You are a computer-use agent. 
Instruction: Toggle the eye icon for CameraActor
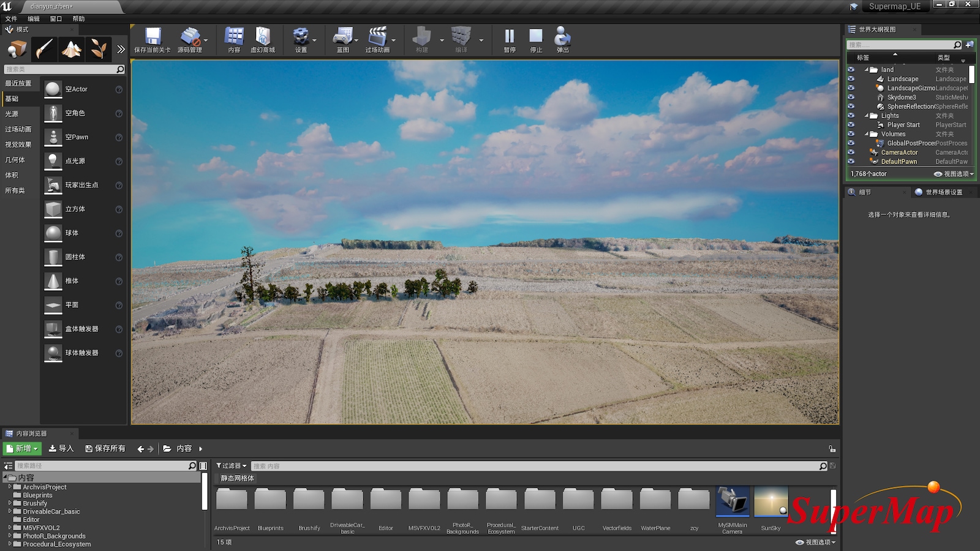[851, 152]
